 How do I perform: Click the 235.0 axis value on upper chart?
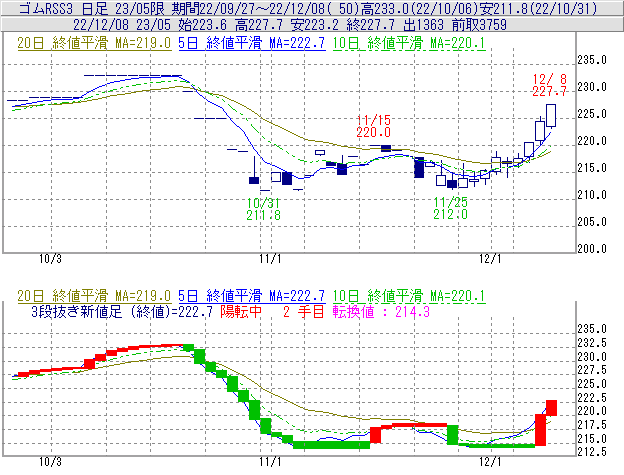tap(592, 60)
